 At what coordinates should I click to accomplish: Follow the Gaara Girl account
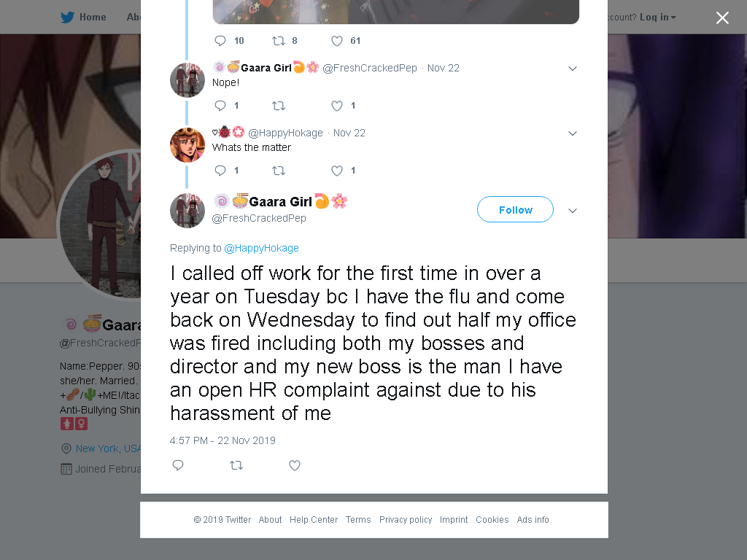point(516,209)
